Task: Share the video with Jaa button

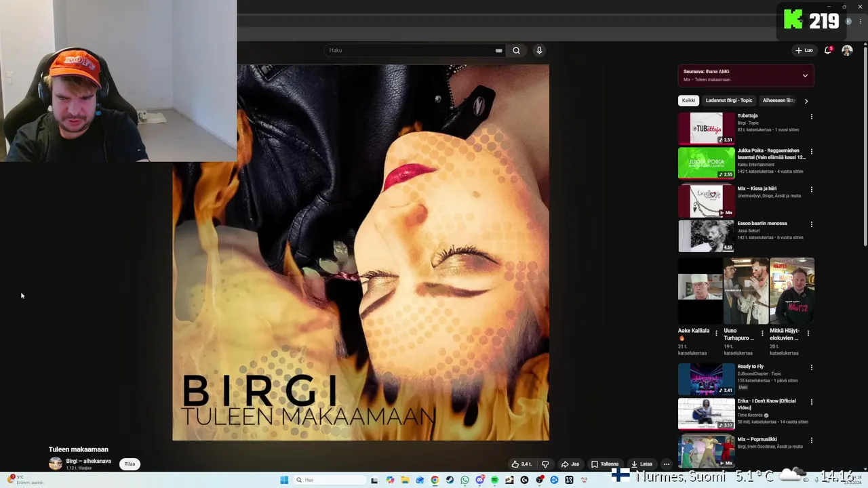Action: (x=570, y=464)
